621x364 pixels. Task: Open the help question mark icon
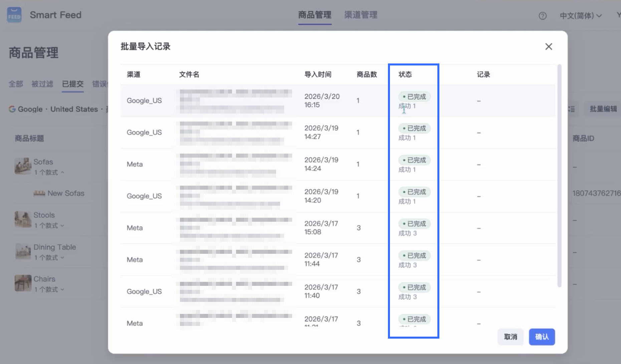point(543,16)
